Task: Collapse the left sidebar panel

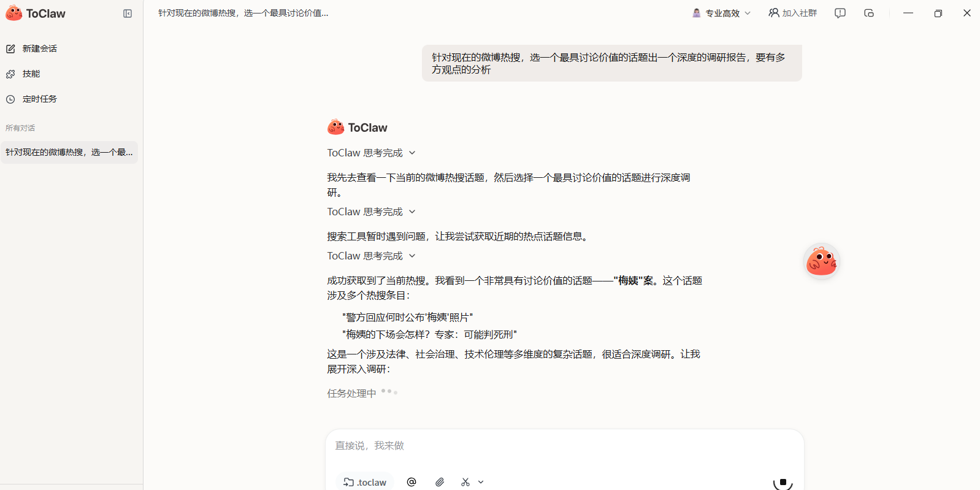Action: 128,13
